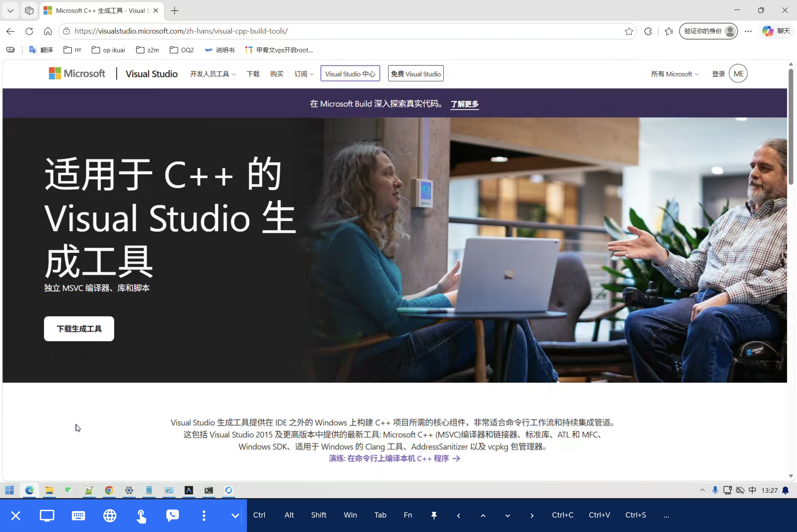
Task: Follow the 了解更多 link in banner
Action: [465, 104]
